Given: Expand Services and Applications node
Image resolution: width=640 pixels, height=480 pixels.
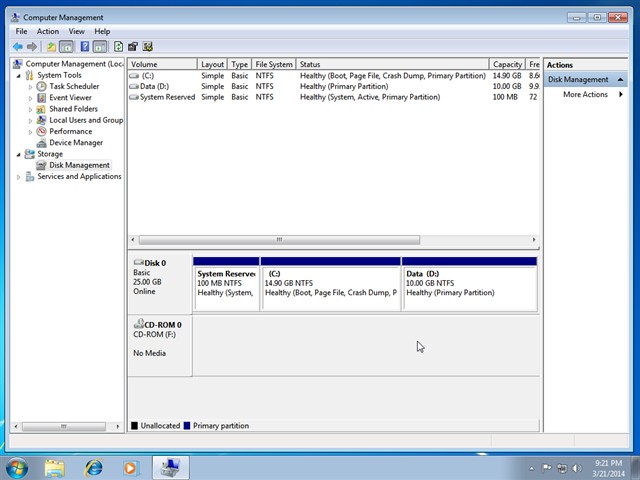Looking at the screenshot, I should click(18, 177).
